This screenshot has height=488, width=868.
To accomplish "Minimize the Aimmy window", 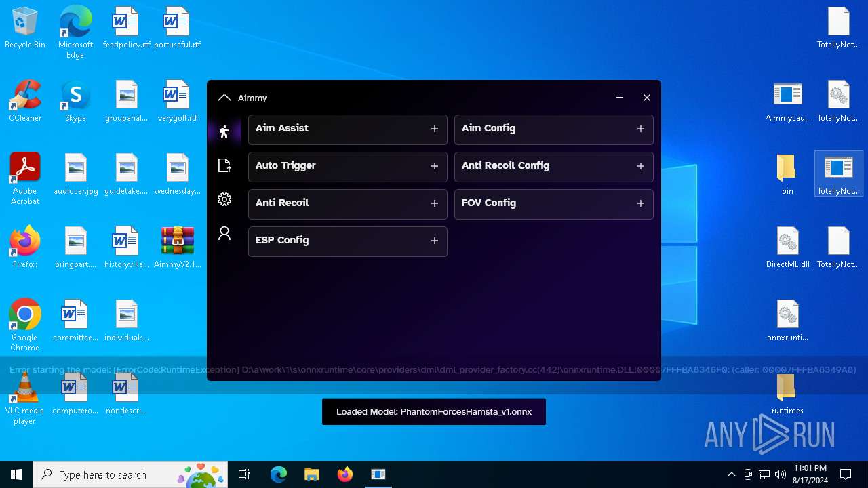I will tap(620, 98).
